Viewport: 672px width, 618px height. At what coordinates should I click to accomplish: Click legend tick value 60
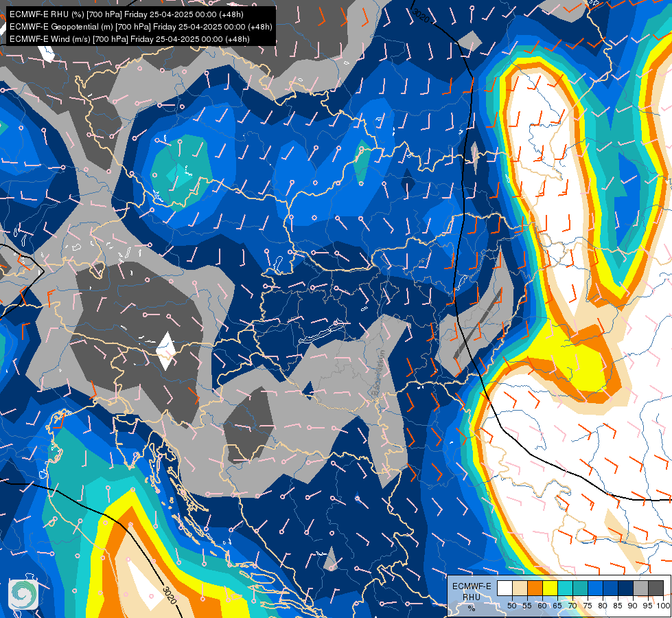coord(542,606)
